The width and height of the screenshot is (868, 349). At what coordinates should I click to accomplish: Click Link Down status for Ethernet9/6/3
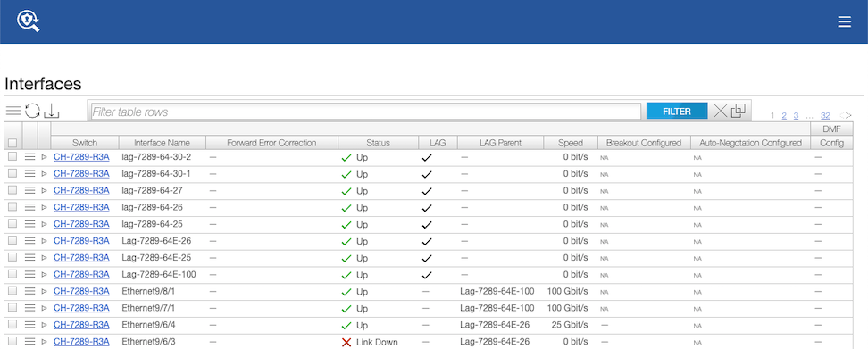(x=377, y=342)
